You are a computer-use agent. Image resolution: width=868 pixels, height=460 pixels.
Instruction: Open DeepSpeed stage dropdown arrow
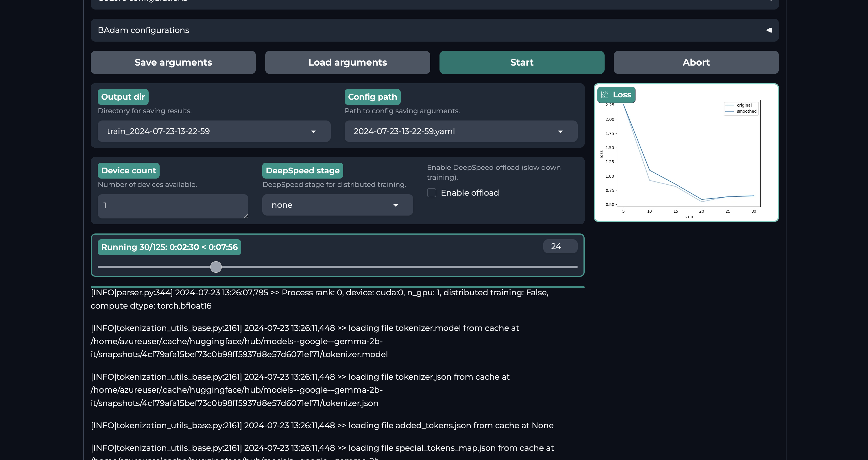click(396, 205)
